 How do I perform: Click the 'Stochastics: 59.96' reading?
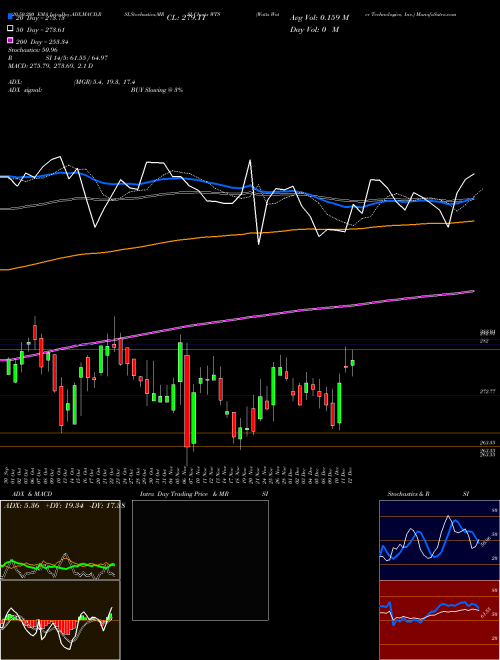(x=32, y=50)
